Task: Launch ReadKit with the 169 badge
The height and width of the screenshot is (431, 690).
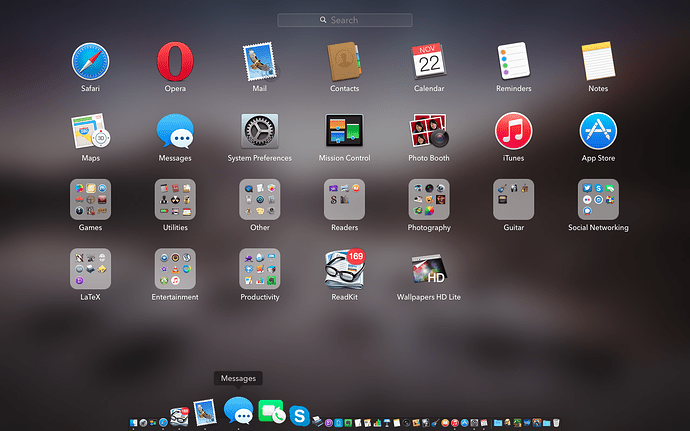Action: (344, 269)
